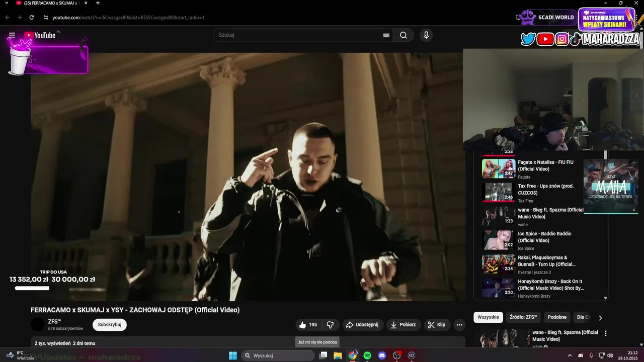Like the video with 195 likes
This screenshot has width=644, height=362.
[308, 325]
